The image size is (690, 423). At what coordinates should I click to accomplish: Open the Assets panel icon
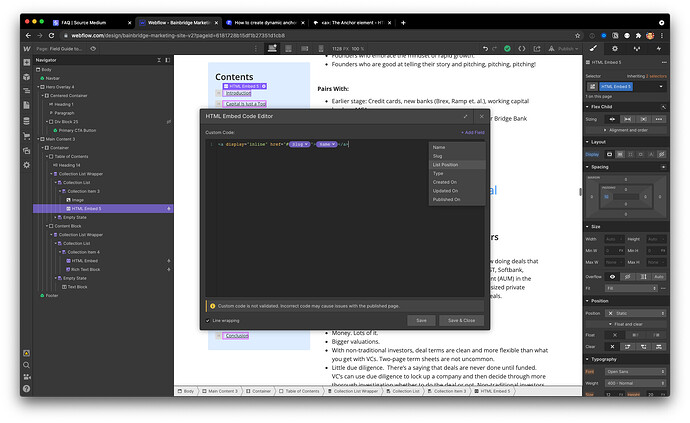coord(27,151)
